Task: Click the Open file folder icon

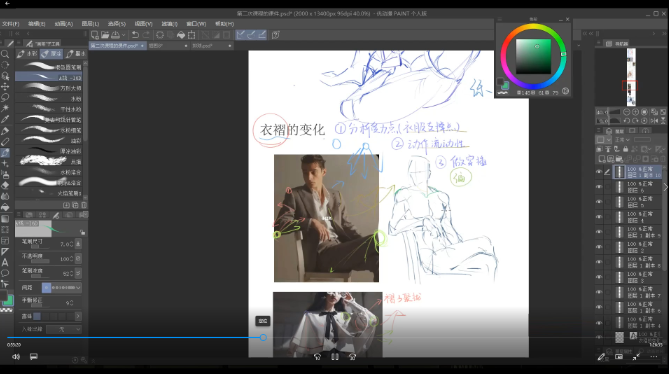Action: pyautogui.click(x=105, y=35)
